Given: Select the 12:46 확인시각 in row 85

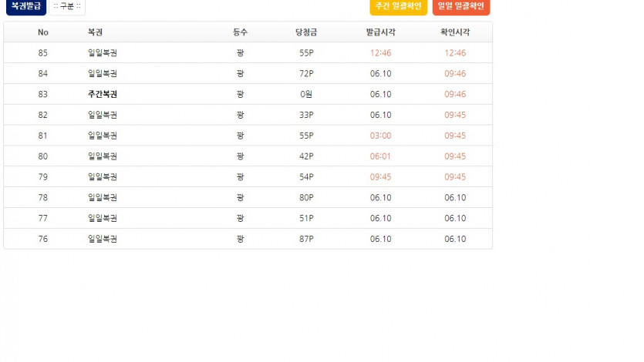Looking at the screenshot, I should point(455,53).
